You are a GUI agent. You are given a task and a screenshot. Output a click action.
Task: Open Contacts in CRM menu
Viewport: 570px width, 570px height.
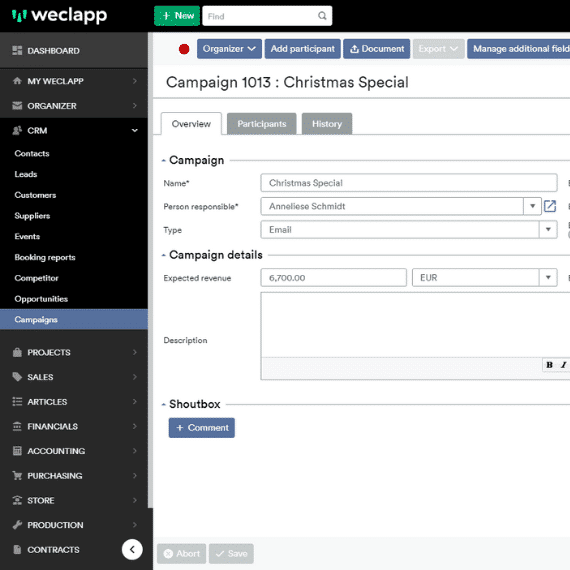32,153
